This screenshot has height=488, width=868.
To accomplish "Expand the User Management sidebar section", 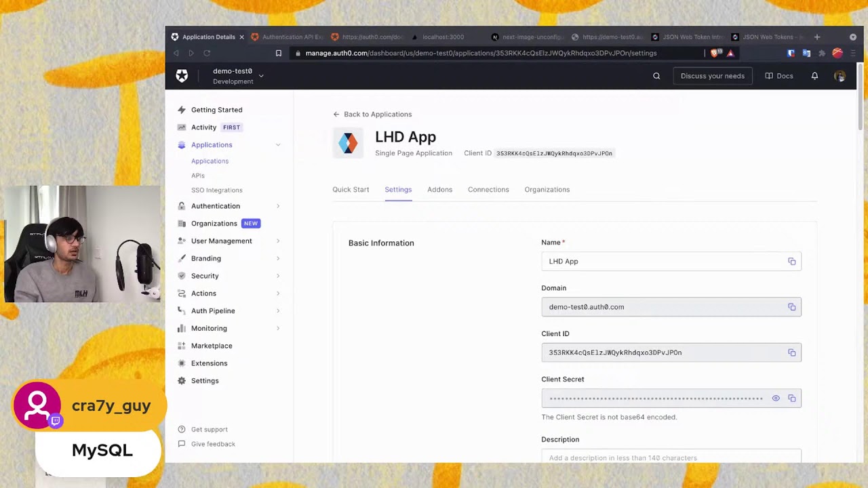I will 278,241.
